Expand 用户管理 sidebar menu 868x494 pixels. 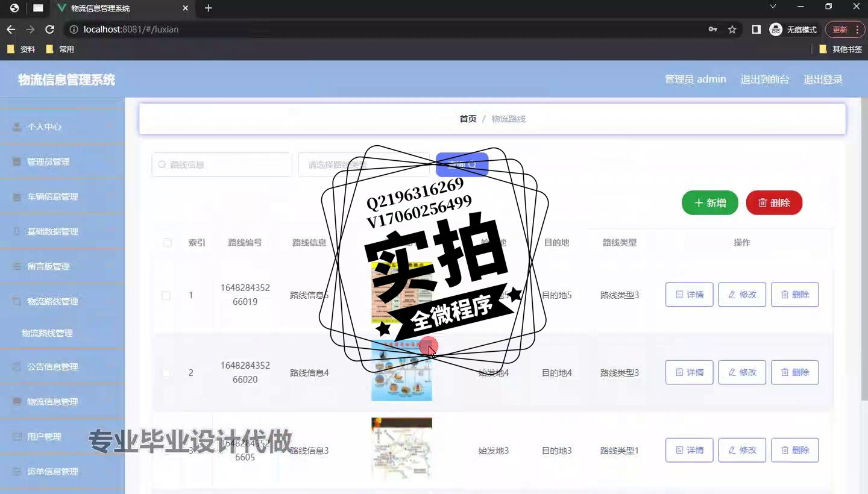click(62, 437)
